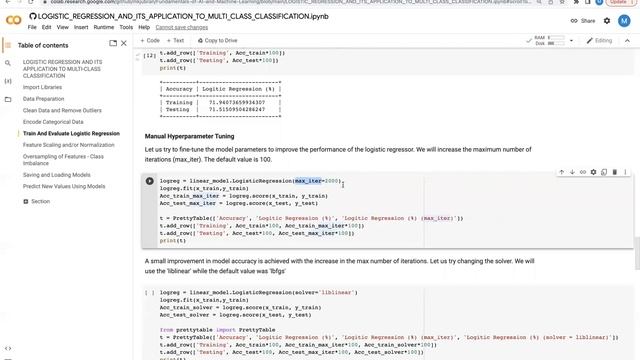
Task: Jump to Predict New Values Using Models
Action: pos(64,186)
